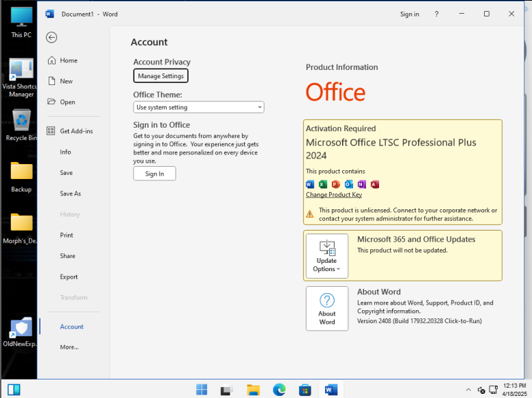
Task: Select the This PC desktop icon
Action: pyautogui.click(x=21, y=23)
